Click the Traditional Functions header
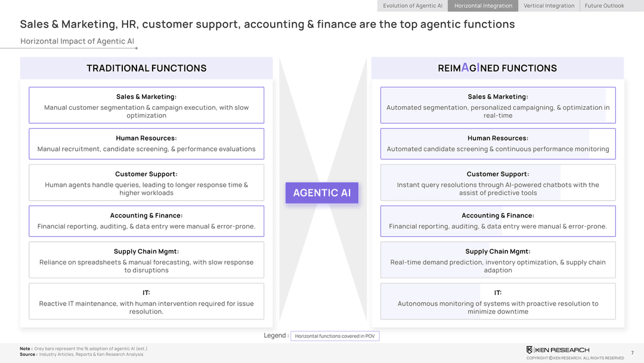The height and width of the screenshot is (363, 644). [146, 68]
